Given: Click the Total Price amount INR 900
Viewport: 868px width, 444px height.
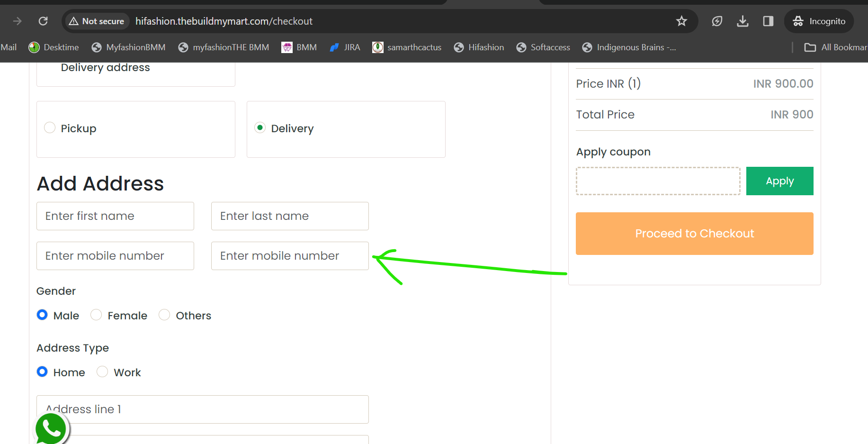Looking at the screenshot, I should (792, 115).
